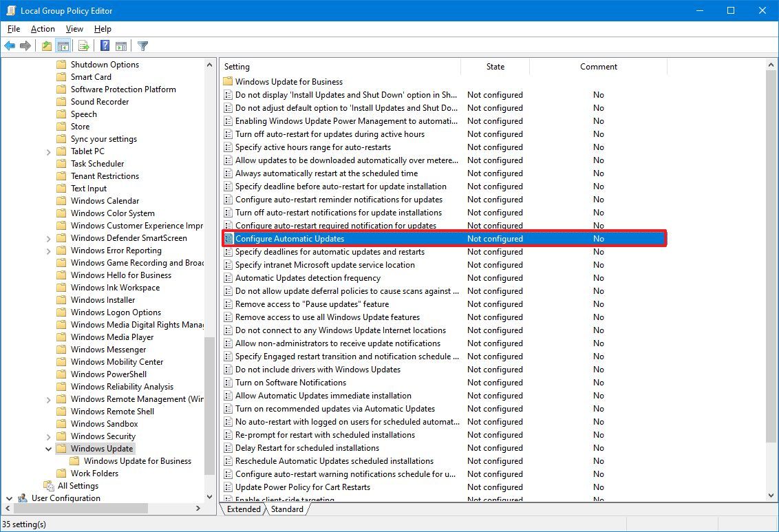Open the View menu
The image size is (779, 532).
[74, 29]
